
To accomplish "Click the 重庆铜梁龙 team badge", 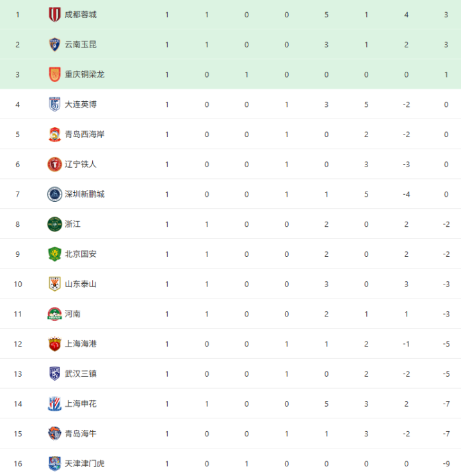I will click(x=54, y=74).
